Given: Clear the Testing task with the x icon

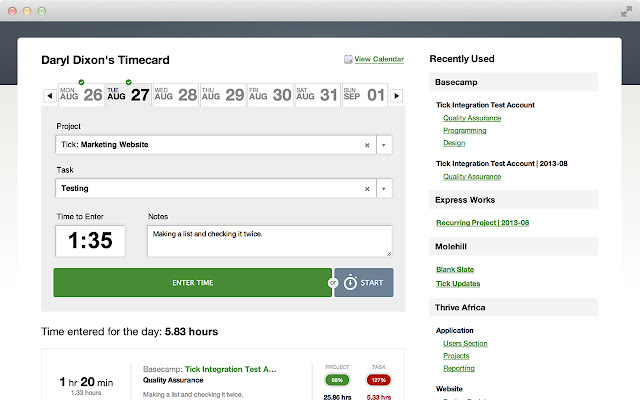Looking at the screenshot, I should click(367, 188).
